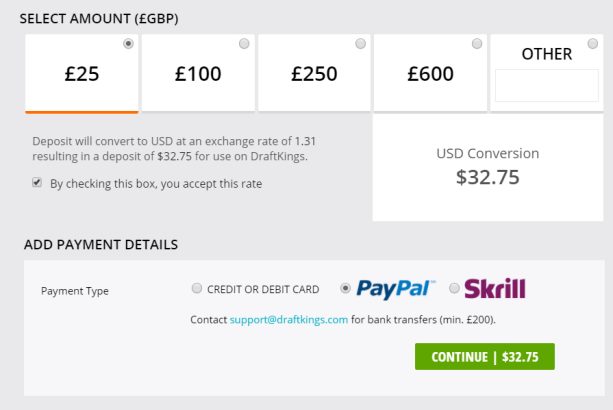Focus the OTHER custom amount input field
Screen dimensions: 613x410
pyautogui.click(x=547, y=86)
